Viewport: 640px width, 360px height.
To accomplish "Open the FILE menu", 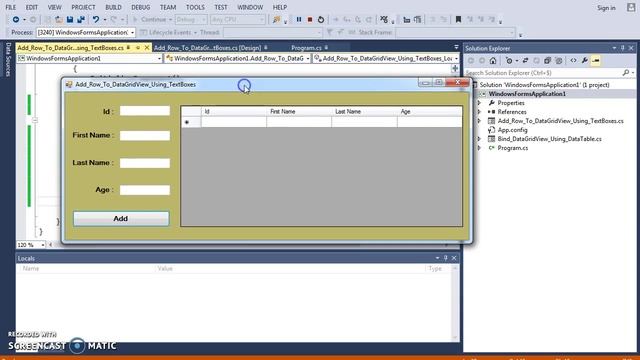I will click(x=11, y=7).
